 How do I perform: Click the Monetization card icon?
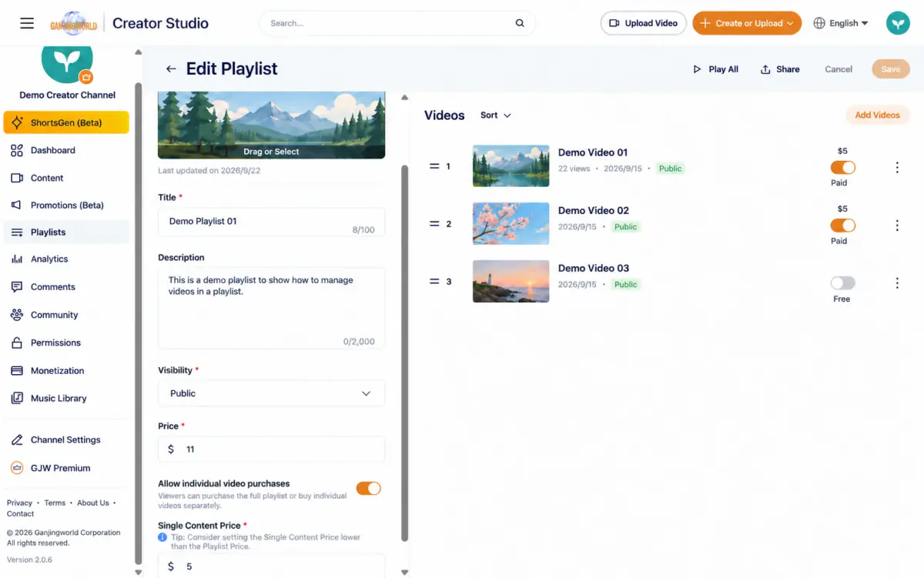[x=17, y=370]
